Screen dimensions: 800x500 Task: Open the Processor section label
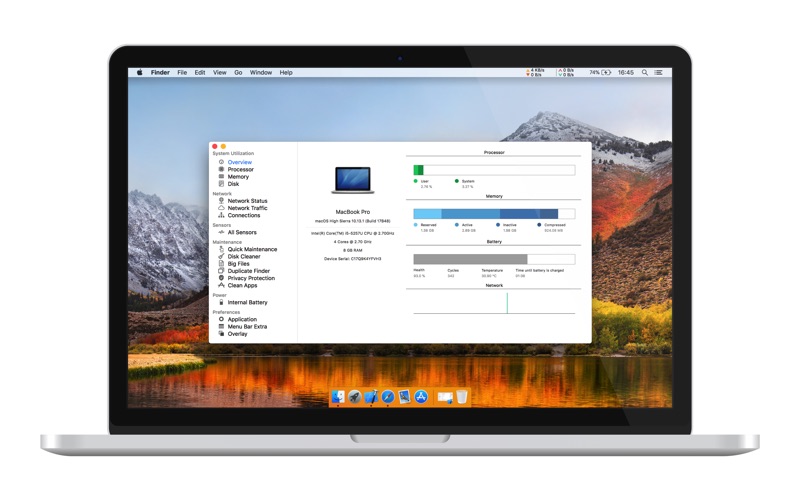[240, 169]
